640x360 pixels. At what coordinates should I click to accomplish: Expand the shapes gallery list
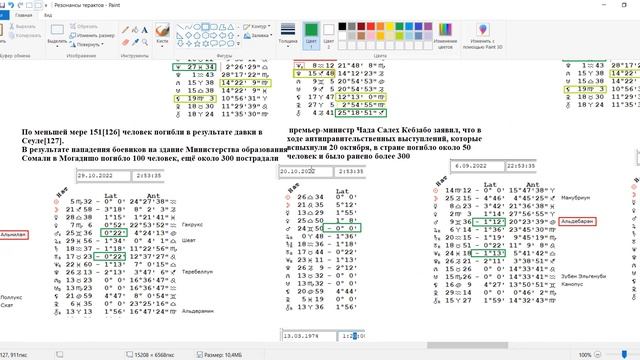238,44
